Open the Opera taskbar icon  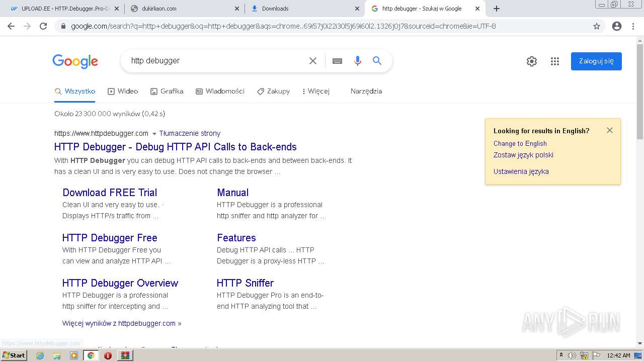(108, 355)
